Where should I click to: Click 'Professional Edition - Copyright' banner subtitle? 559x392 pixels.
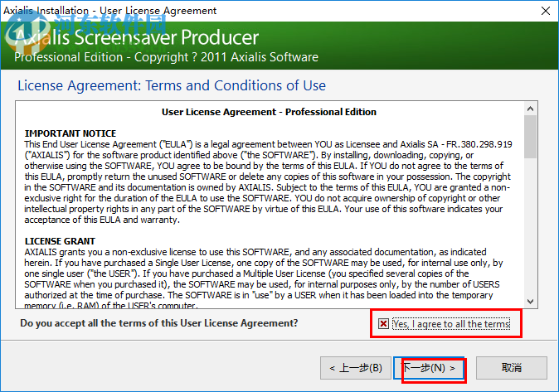tap(166, 57)
